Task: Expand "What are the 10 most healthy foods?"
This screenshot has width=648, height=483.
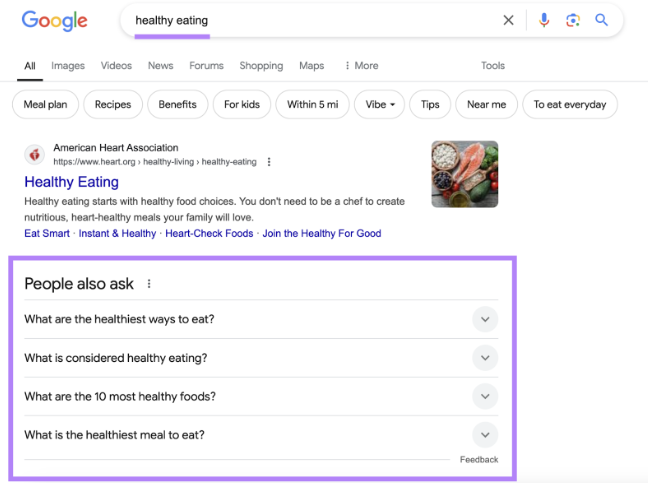Action: point(261,396)
